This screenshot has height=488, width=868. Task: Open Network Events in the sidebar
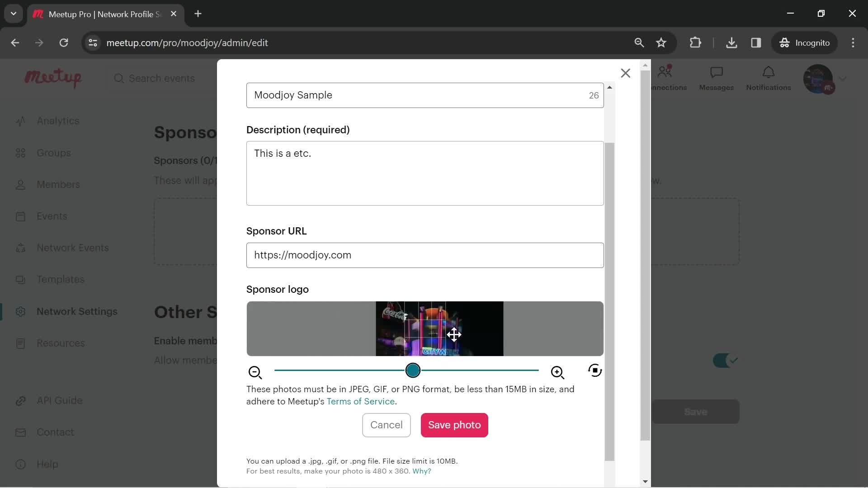coord(73,248)
